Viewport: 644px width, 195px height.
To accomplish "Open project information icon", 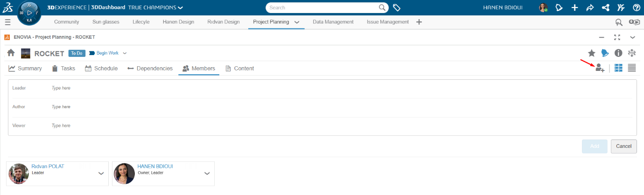I will 618,53.
